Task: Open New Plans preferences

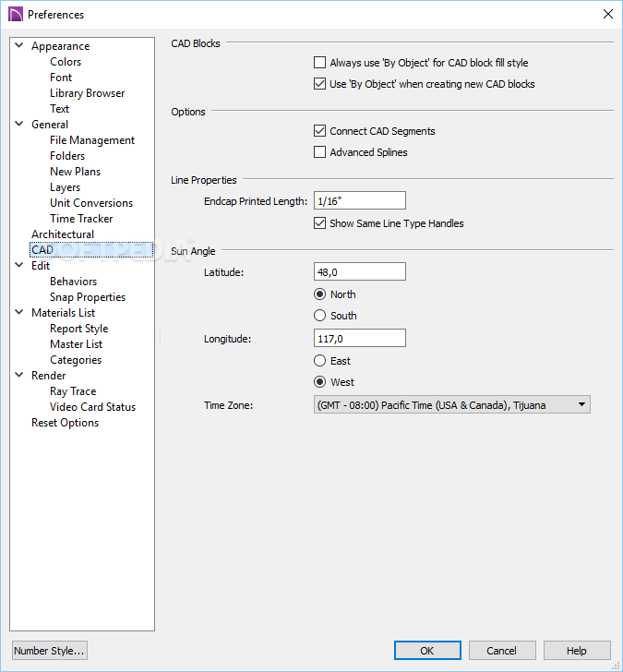Action: point(75,172)
